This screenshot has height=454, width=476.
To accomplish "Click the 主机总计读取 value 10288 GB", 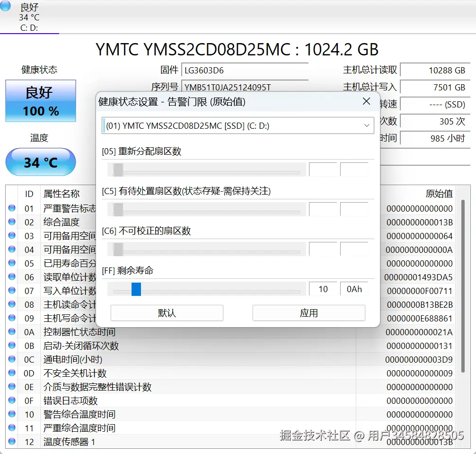I will pos(435,70).
